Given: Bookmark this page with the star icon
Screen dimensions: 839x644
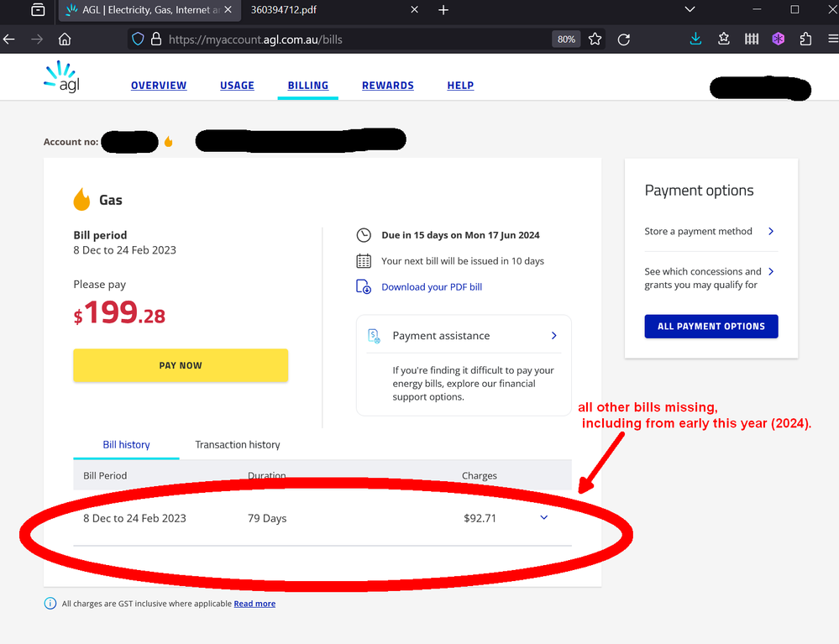Looking at the screenshot, I should (595, 39).
